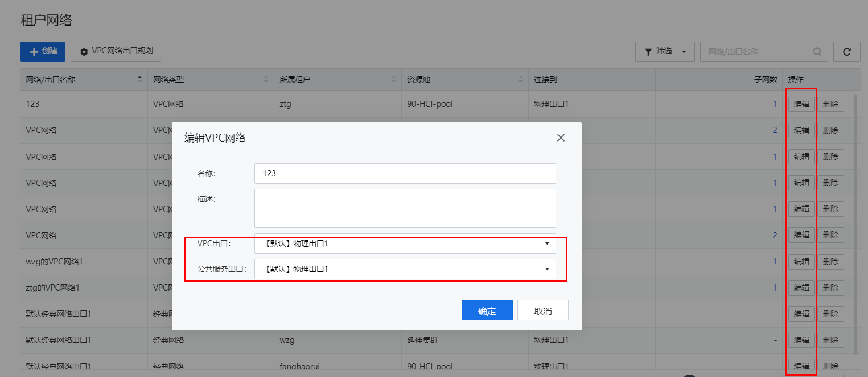Viewport: 868px width, 377px height.
Task: Edit ztg的VPC网络1 row
Action: pyautogui.click(x=801, y=287)
